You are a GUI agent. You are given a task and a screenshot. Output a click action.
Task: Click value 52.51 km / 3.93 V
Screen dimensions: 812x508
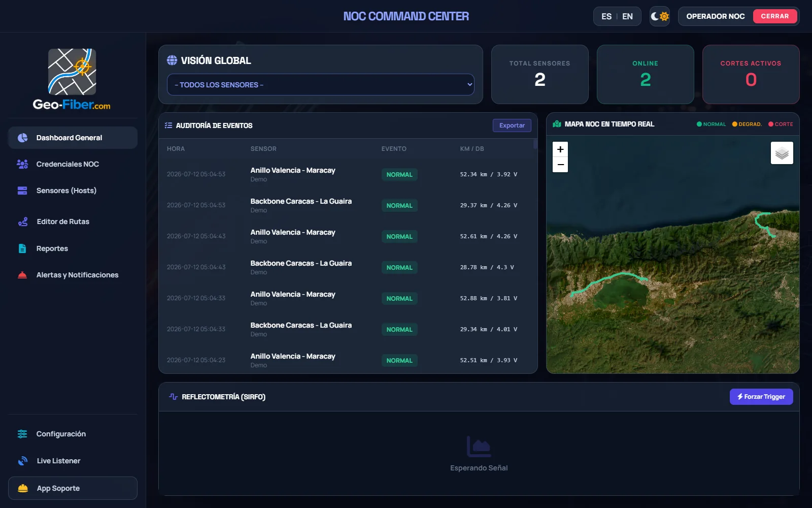tap(489, 360)
